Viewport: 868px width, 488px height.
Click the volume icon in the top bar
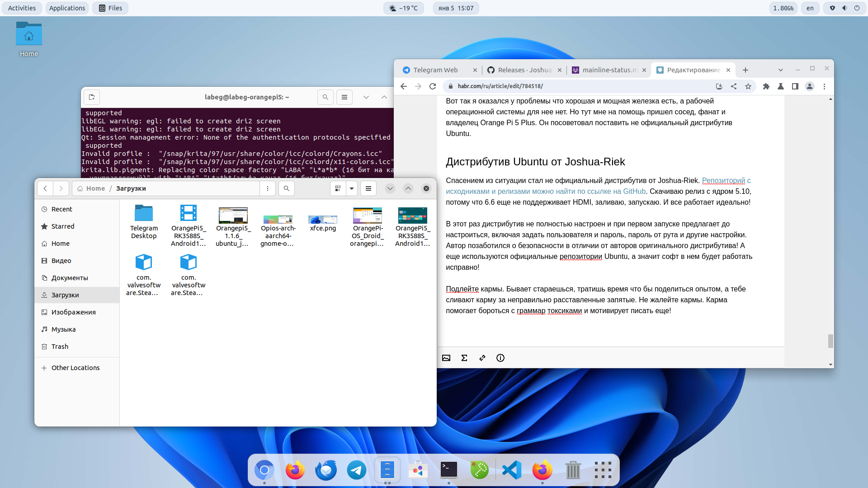point(844,8)
